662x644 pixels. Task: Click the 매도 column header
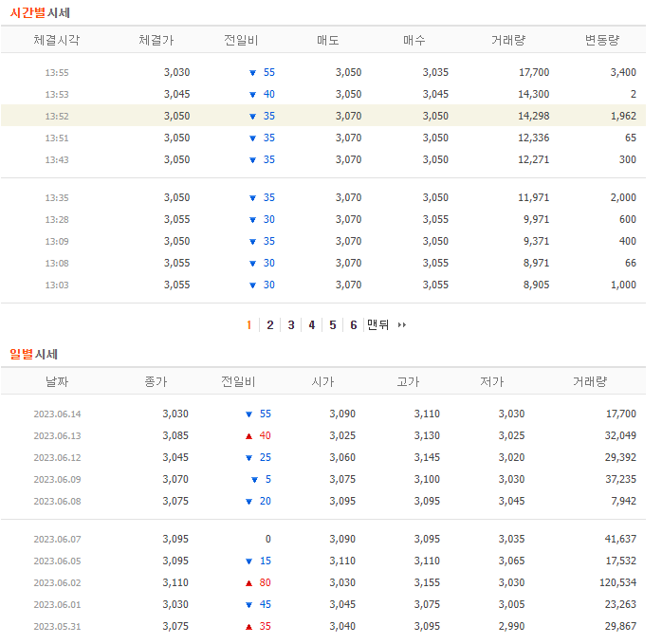coord(328,40)
